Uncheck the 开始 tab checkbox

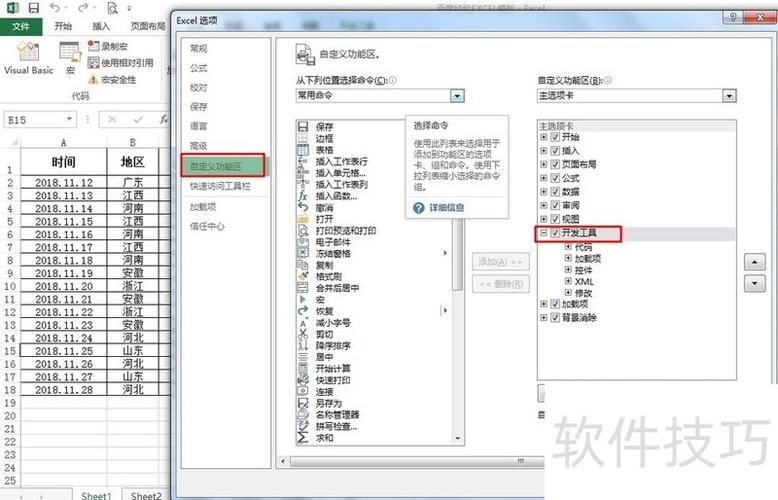tap(555, 137)
